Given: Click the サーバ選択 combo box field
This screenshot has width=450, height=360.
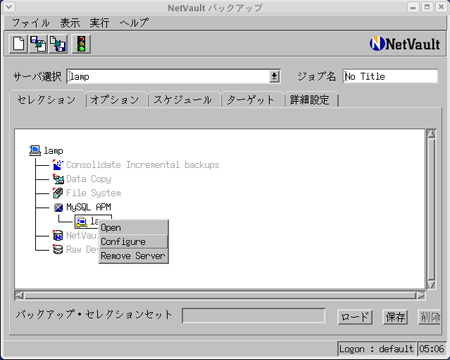Looking at the screenshot, I should click(173, 76).
